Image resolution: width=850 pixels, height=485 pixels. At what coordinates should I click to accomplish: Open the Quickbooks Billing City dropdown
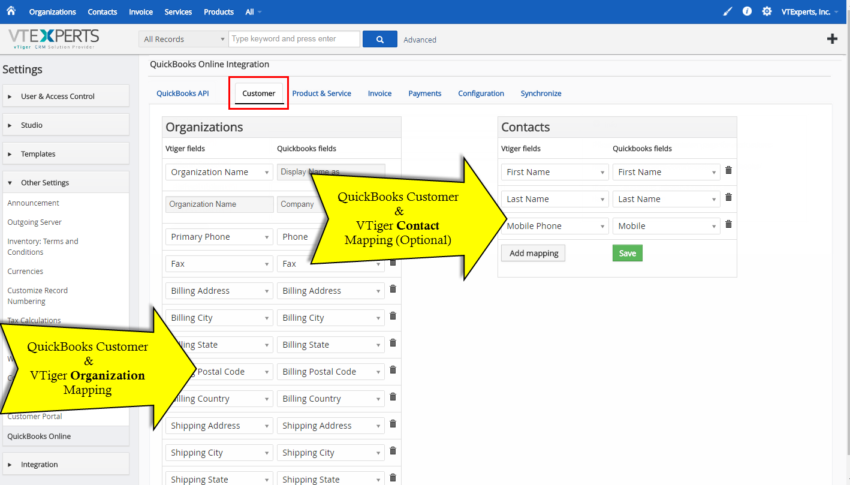click(331, 318)
